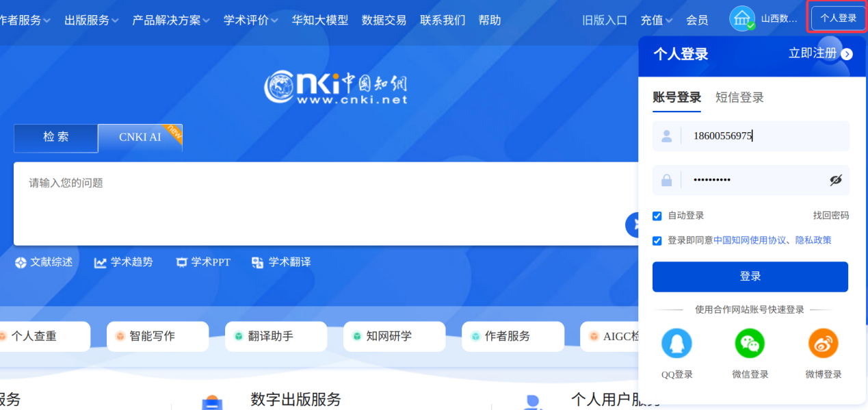
Task: Toggle password visibility eye icon
Action: (x=836, y=180)
